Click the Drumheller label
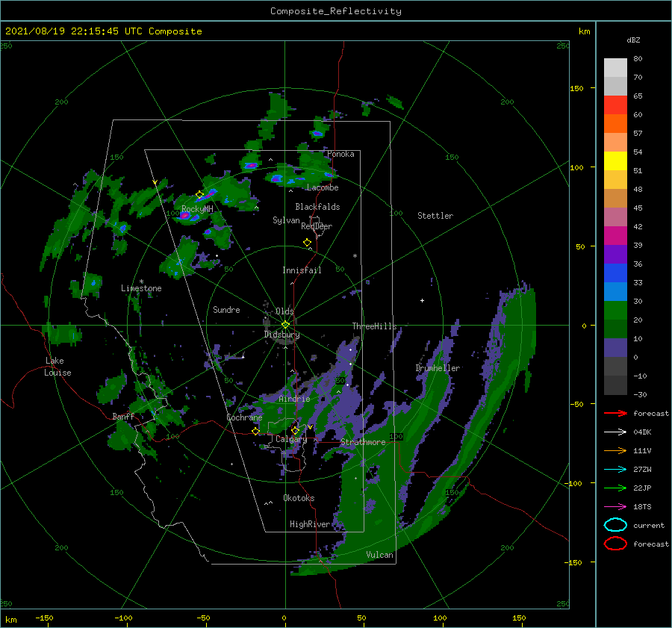 [x=438, y=368]
